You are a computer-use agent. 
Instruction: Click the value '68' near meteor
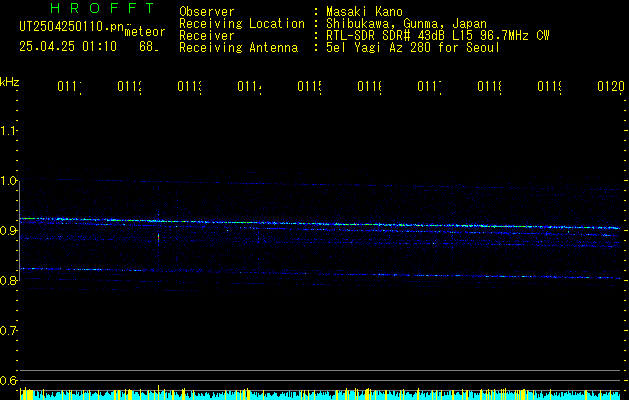point(148,47)
